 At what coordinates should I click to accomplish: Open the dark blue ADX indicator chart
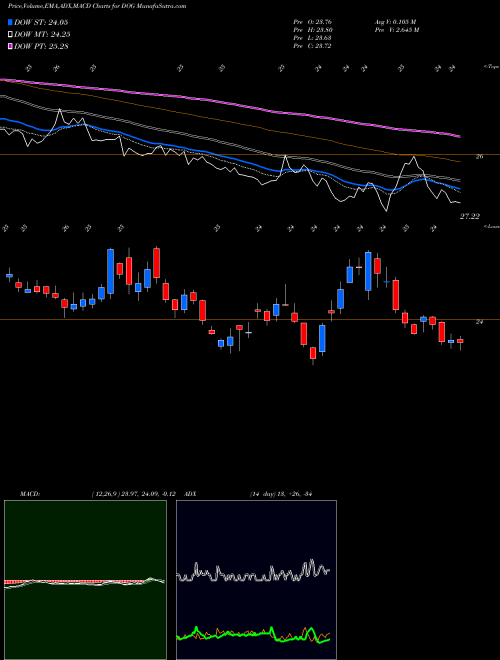256,580
